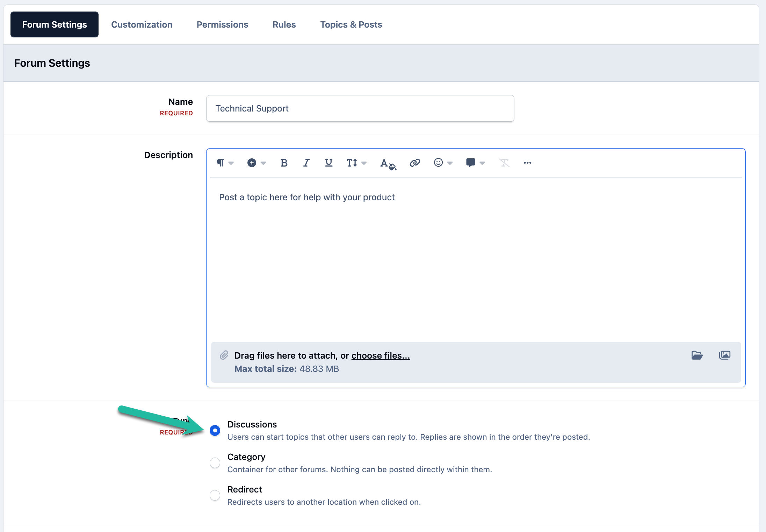Image resolution: width=766 pixels, height=532 pixels.
Task: Click the Description field label
Action: pos(168,155)
